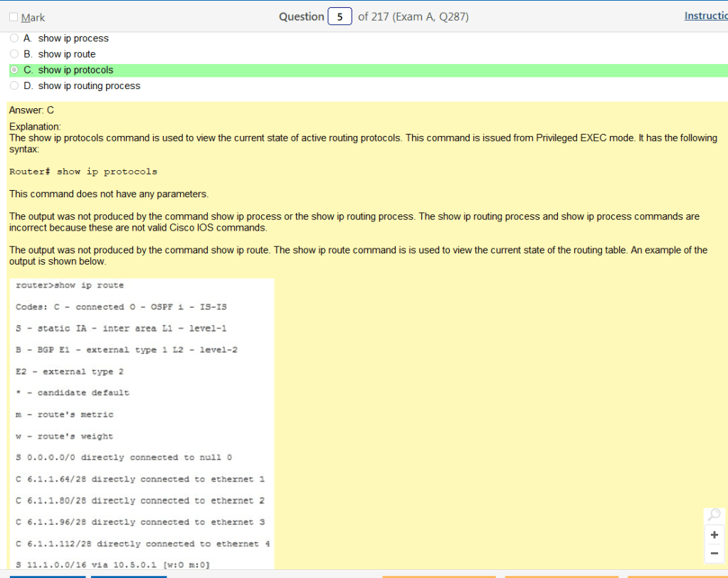The height and width of the screenshot is (578, 728).
Task: Select the radio button for answer C
Action: click(x=14, y=70)
